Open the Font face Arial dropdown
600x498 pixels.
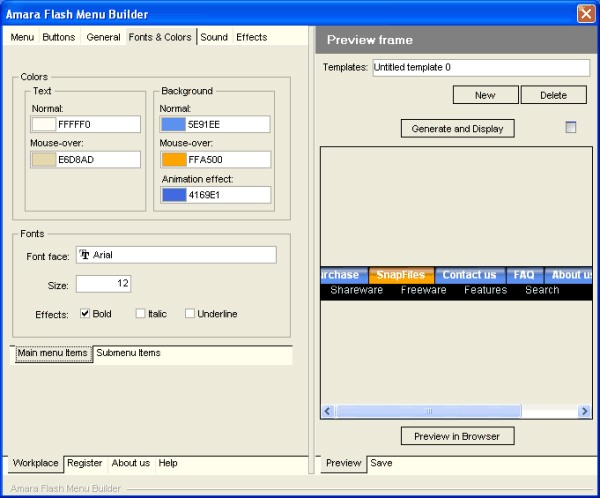pos(176,255)
